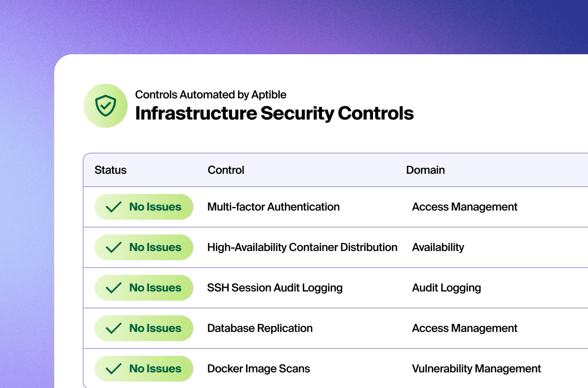This screenshot has width=588, height=388.
Task: Click the Vulnerability Management domain cell
Action: 476,369
